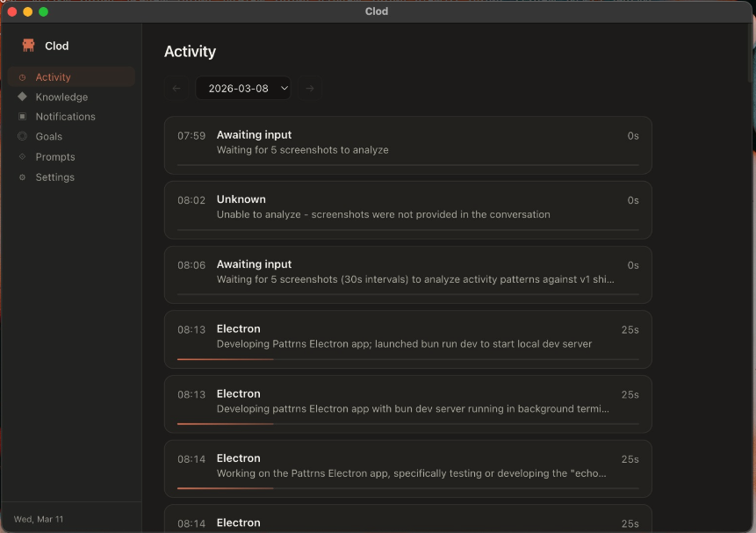
Task: Open the 2026-03-08 date dropdown
Action: pos(243,89)
